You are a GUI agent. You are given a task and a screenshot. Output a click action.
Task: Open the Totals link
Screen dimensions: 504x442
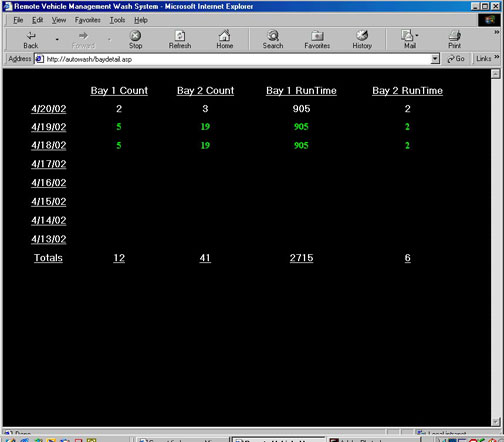pos(48,258)
